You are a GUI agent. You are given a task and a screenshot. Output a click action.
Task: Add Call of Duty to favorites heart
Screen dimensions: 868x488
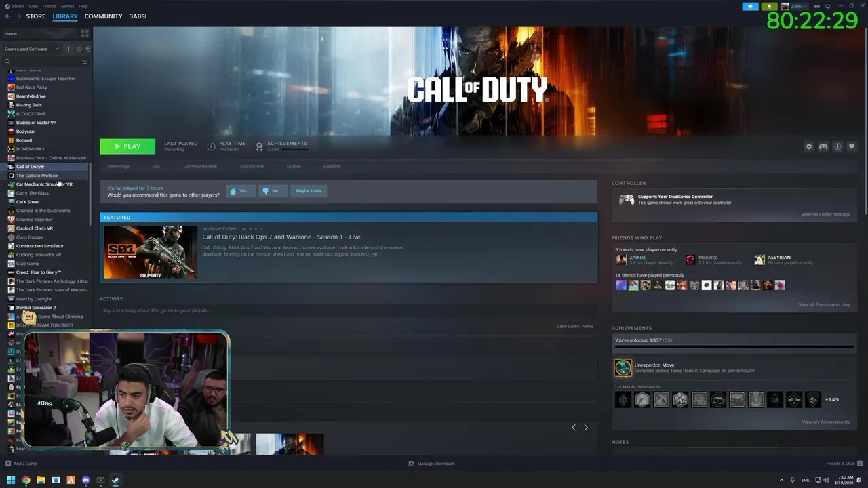click(852, 146)
